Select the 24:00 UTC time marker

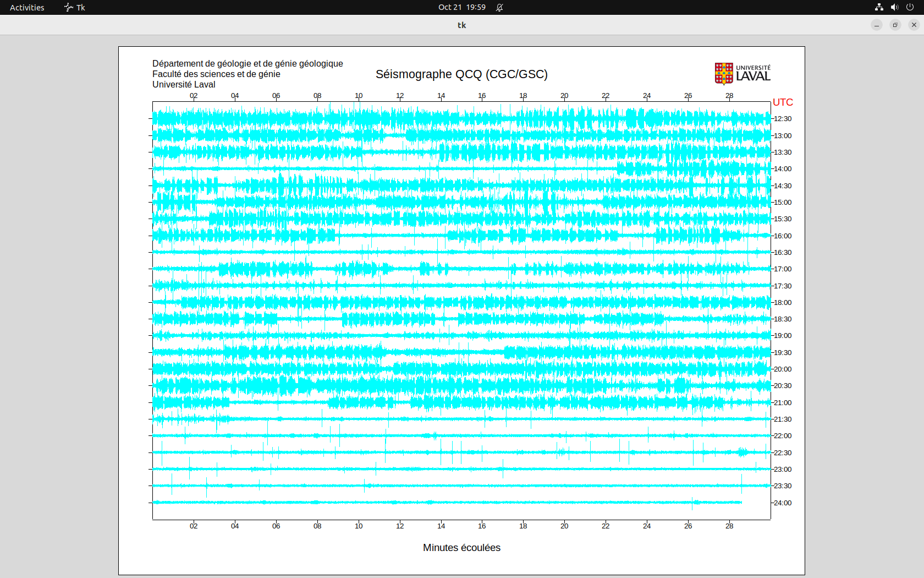click(783, 503)
